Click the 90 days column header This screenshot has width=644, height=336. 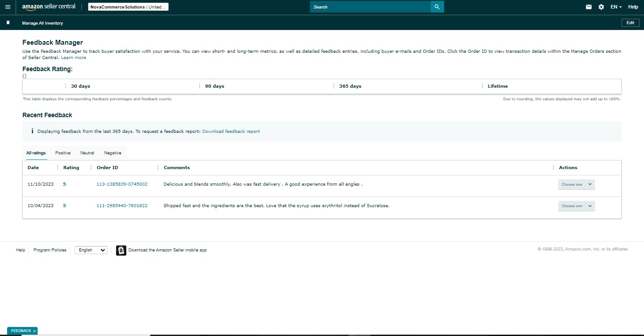tap(215, 86)
